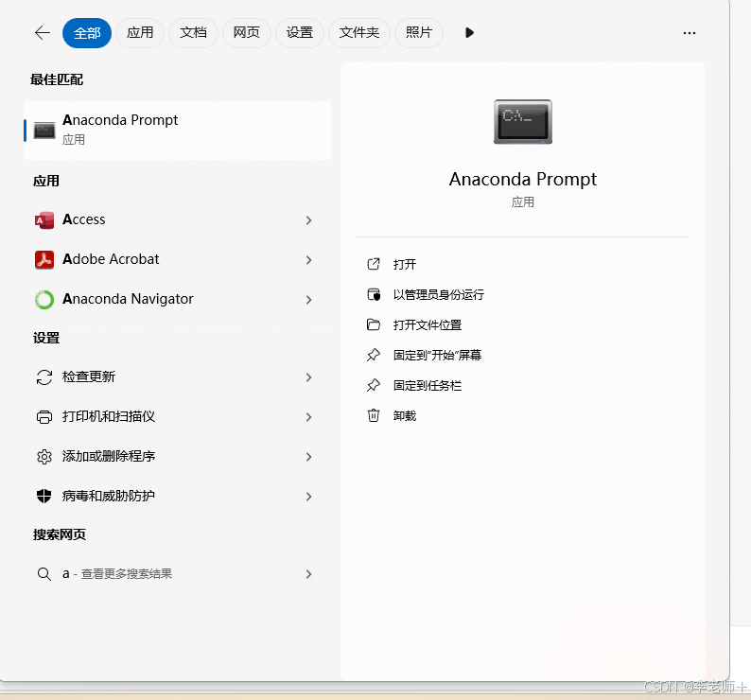Screen dimensions: 751x700
Task: Click the trash icon beside 卸载
Action: (x=374, y=415)
